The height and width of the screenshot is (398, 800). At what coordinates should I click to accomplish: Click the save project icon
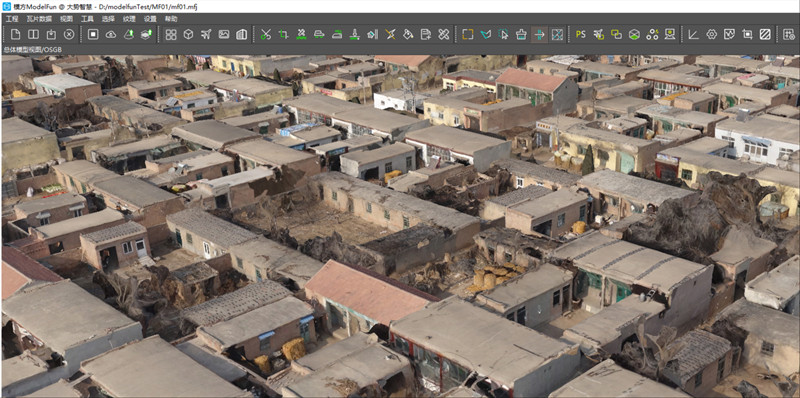pyautogui.click(x=51, y=34)
